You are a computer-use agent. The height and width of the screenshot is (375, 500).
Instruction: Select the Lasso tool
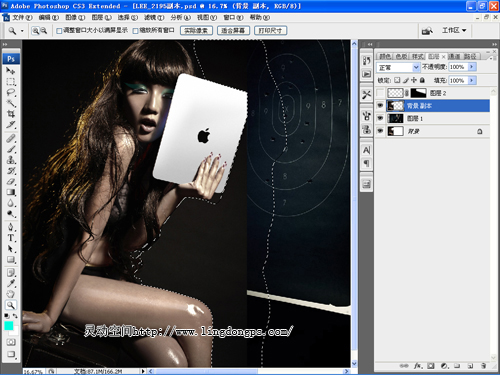(11, 92)
